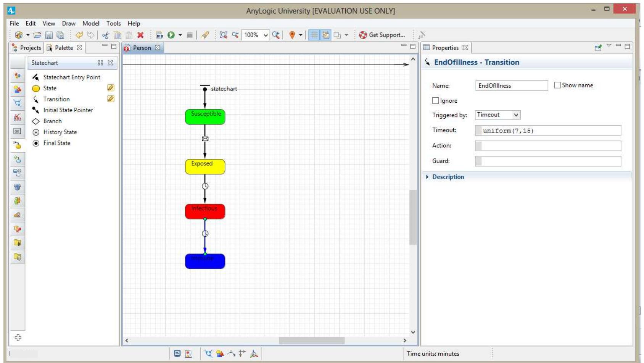Open the File menu
The image size is (644, 363).
click(x=14, y=23)
